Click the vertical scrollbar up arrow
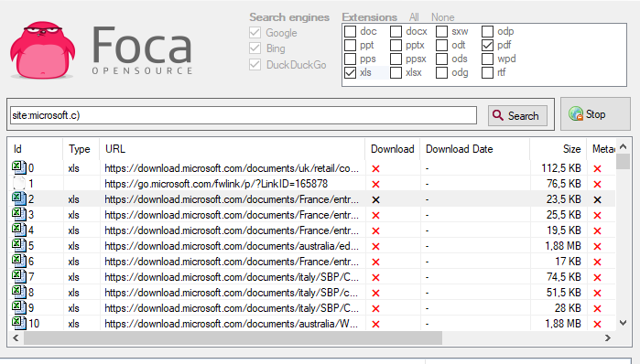This screenshot has height=364, width=640. coord(623,146)
